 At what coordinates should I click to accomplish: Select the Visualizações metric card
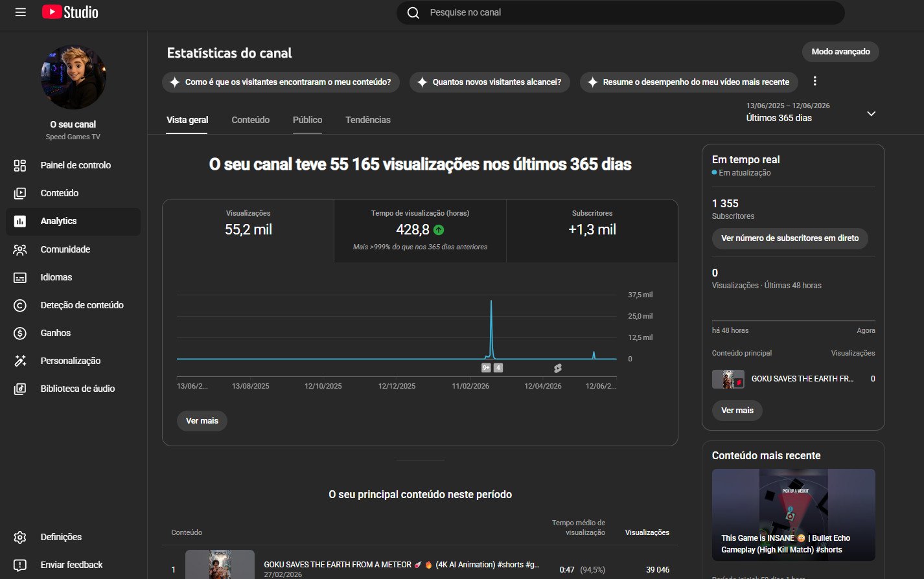click(x=248, y=231)
